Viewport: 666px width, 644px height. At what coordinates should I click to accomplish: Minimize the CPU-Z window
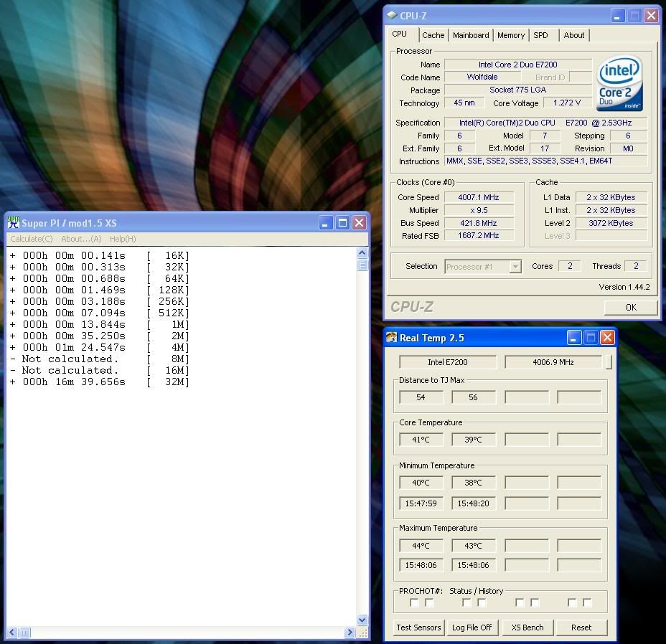pyautogui.click(x=618, y=16)
